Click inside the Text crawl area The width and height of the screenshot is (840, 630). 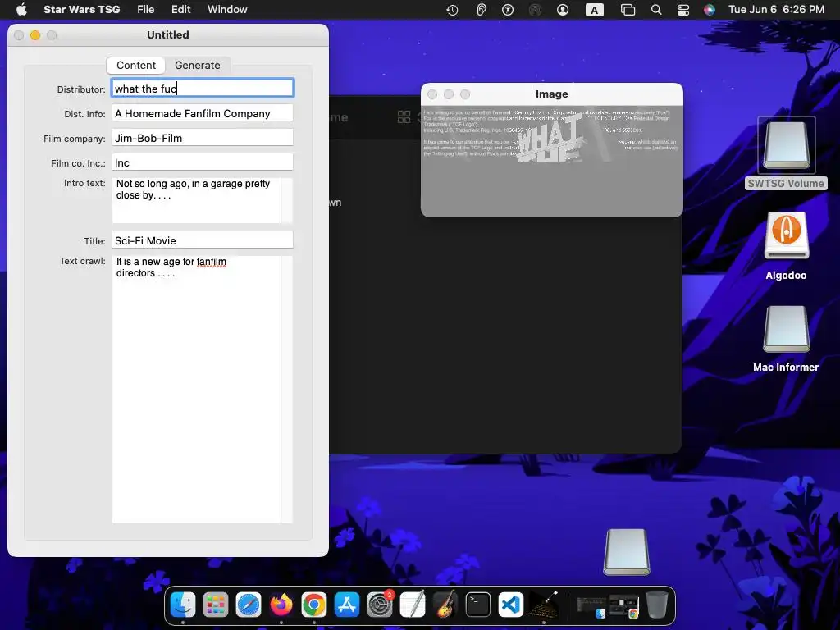pos(196,390)
